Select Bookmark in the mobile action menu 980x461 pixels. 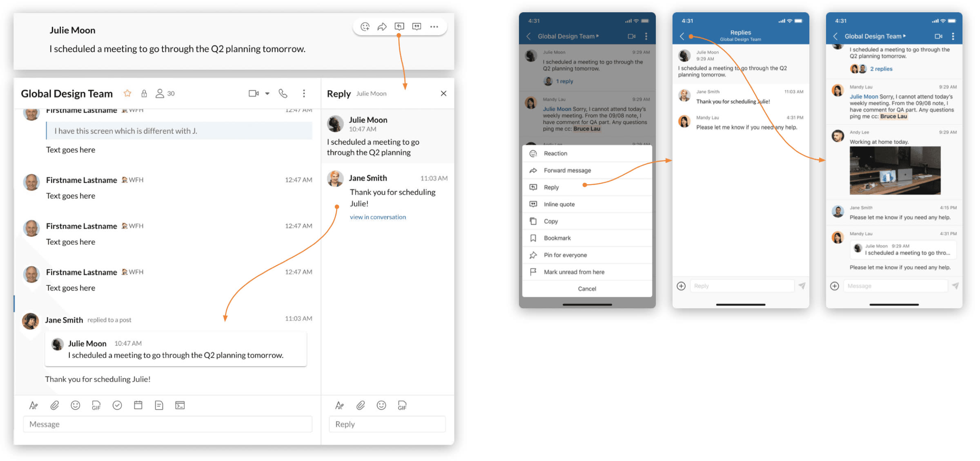(587, 238)
